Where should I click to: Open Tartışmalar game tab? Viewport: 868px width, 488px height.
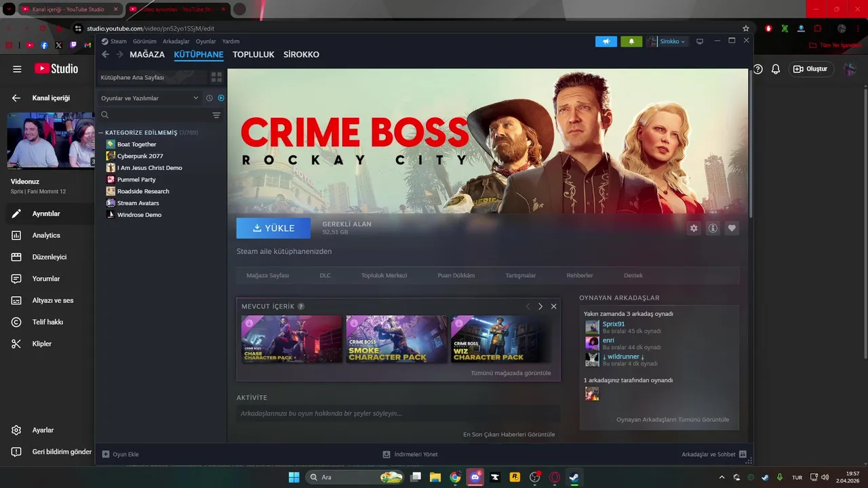point(521,276)
